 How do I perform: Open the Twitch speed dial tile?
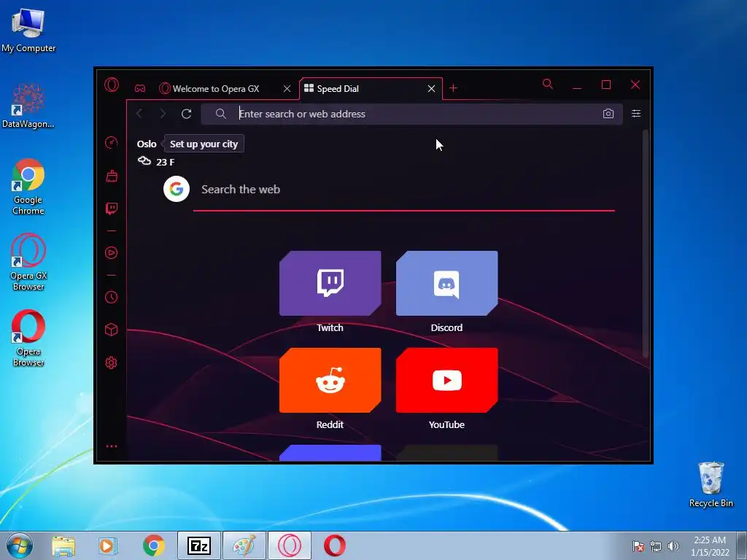tap(330, 284)
